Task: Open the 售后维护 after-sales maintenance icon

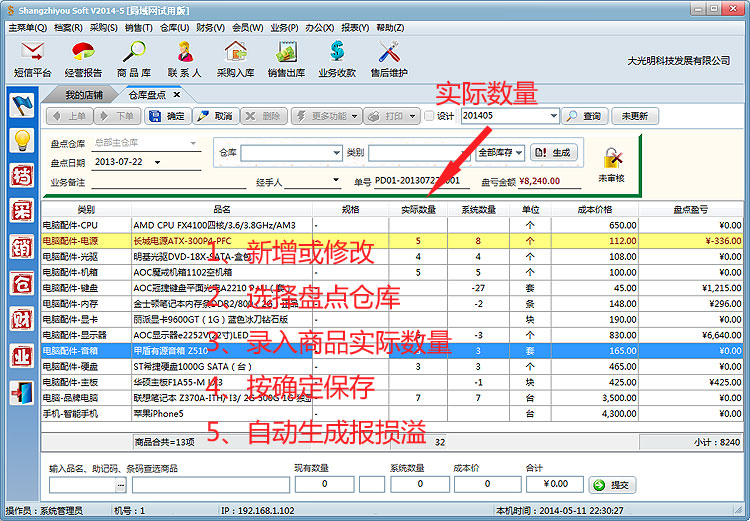Action: point(389,59)
